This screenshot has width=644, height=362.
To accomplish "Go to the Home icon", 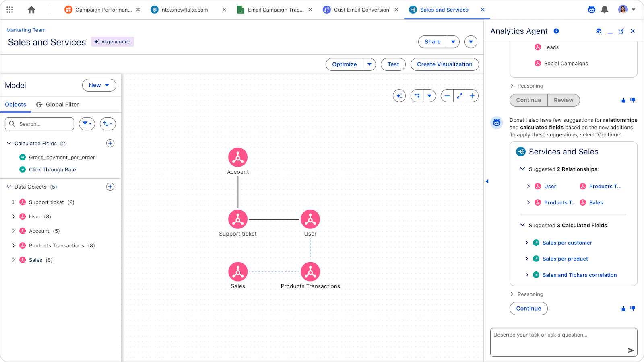I will coord(31,10).
